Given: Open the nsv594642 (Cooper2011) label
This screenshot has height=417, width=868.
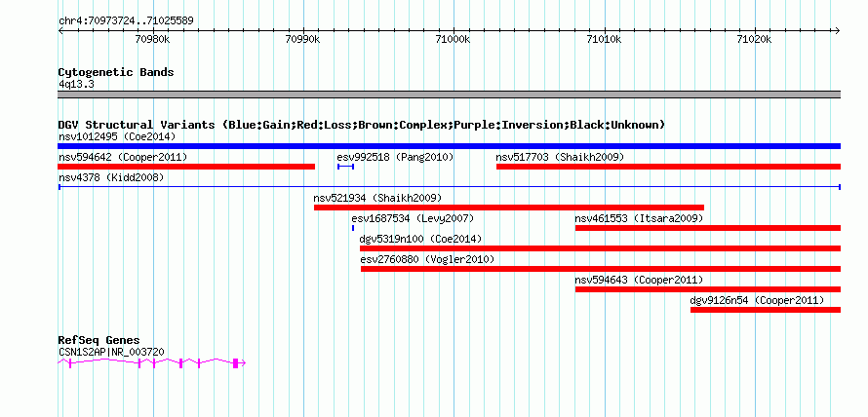Looking at the screenshot, I should 123,157.
